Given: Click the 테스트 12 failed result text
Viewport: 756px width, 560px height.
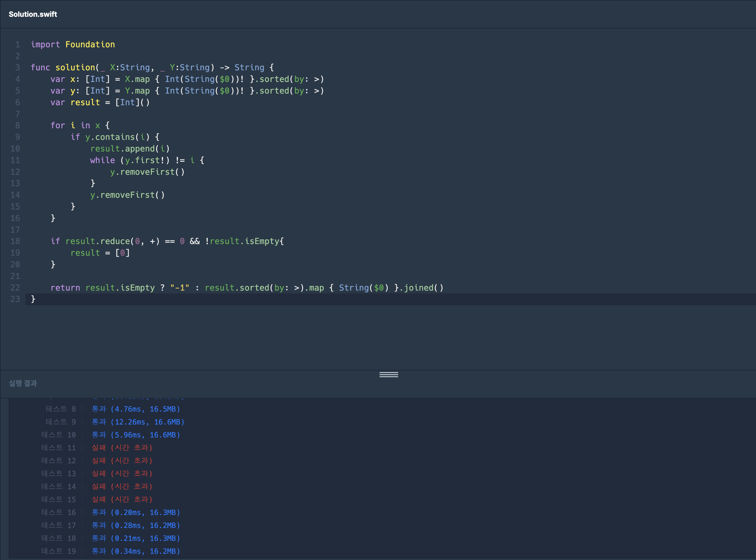Looking at the screenshot, I should tap(122, 461).
